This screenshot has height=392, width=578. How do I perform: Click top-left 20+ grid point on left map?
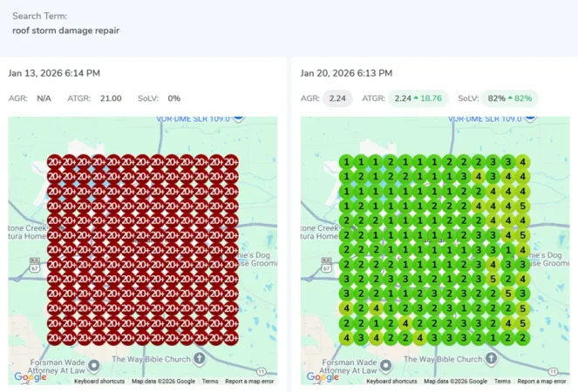(54, 161)
